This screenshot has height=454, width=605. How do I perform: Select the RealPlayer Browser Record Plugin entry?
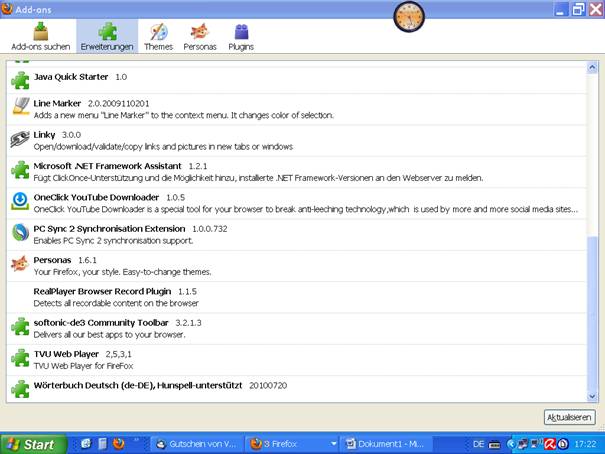click(296, 297)
